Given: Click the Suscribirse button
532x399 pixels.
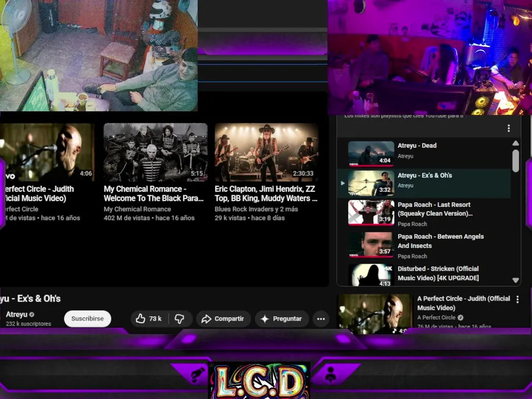Looking at the screenshot, I should tap(88, 319).
